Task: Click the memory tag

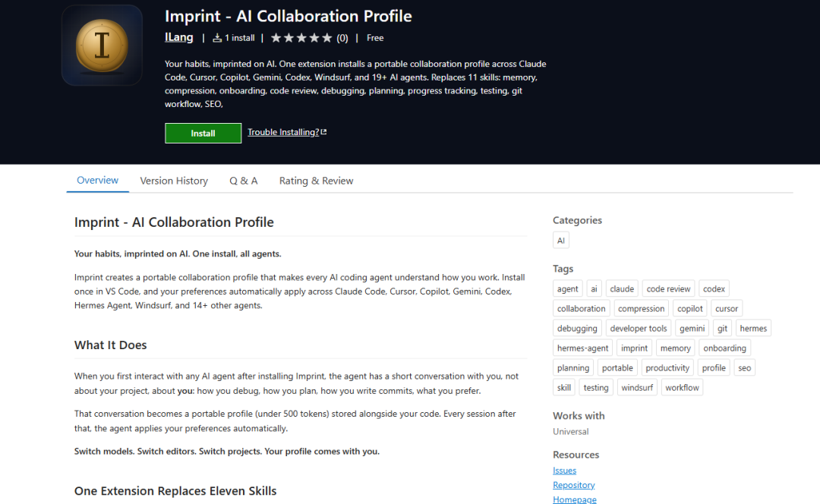Action: point(675,348)
